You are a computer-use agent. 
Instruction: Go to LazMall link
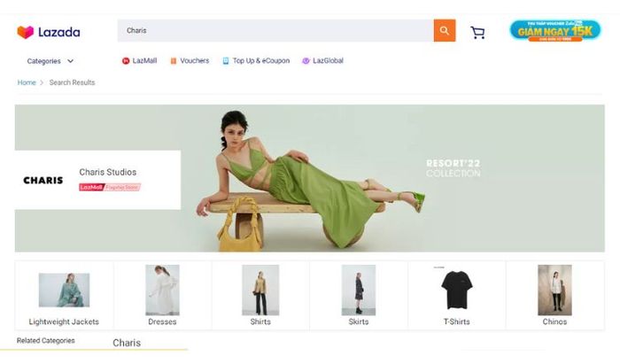point(144,61)
